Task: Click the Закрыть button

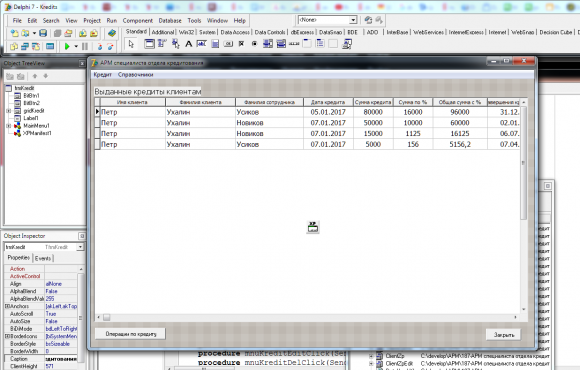Action: [x=503, y=334]
